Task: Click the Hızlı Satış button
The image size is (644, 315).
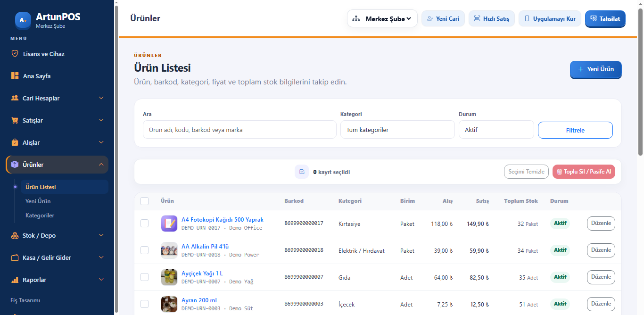Action: (492, 19)
